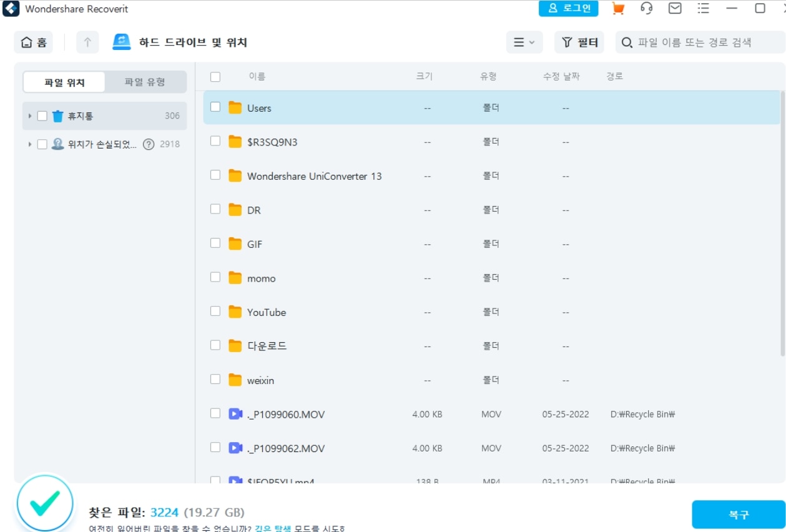Click the 다운로드 folder icon
786x532 pixels.
tap(235, 346)
